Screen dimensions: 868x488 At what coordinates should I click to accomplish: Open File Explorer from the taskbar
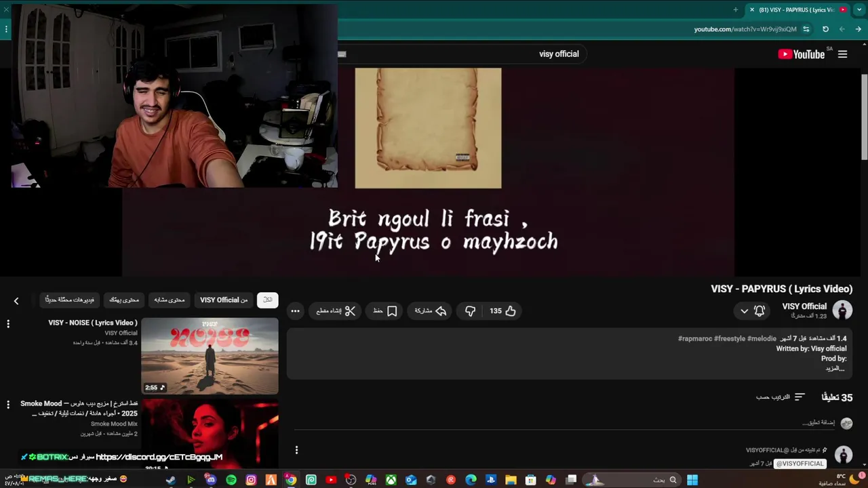click(511, 480)
